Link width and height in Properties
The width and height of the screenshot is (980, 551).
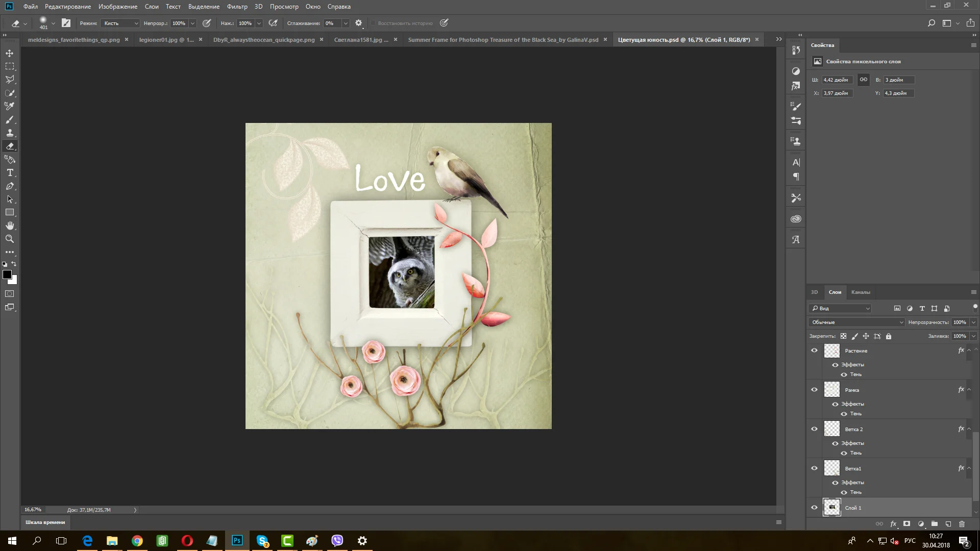point(863,80)
